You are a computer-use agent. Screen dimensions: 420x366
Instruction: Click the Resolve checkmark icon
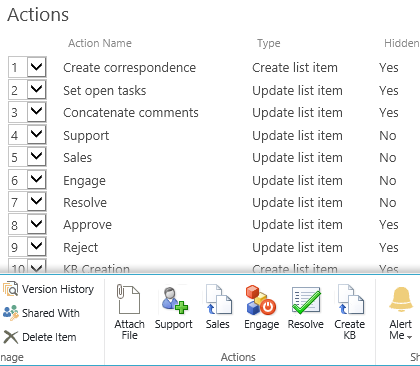306,301
